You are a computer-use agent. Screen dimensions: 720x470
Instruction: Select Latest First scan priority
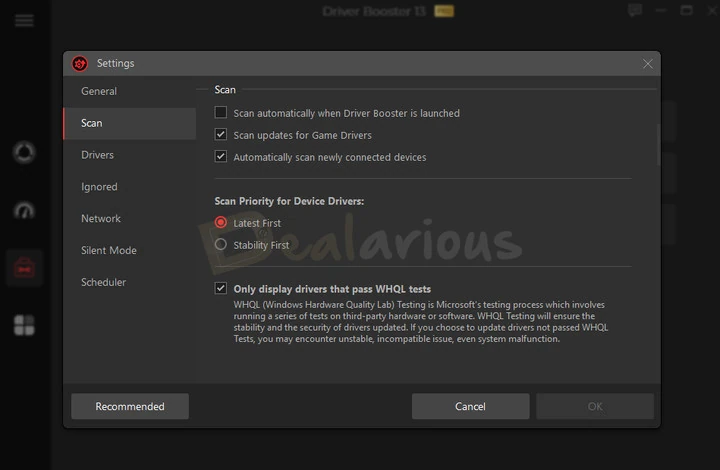[221, 223]
